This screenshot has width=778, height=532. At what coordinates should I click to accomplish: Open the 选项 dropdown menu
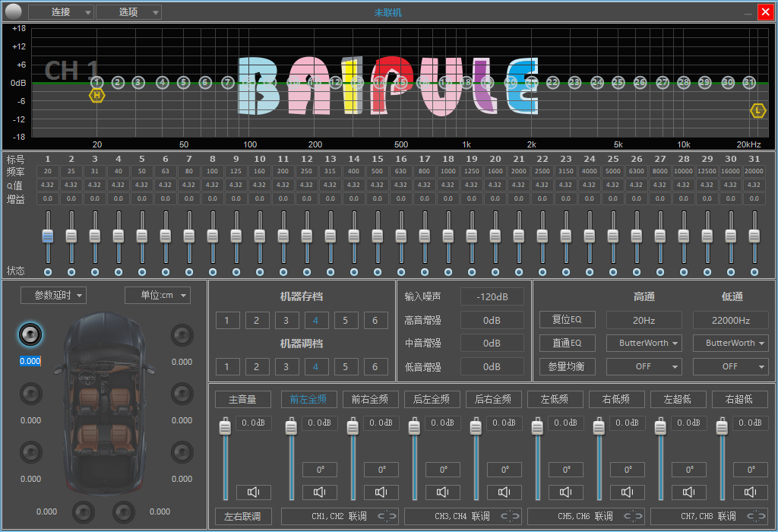click(x=128, y=12)
